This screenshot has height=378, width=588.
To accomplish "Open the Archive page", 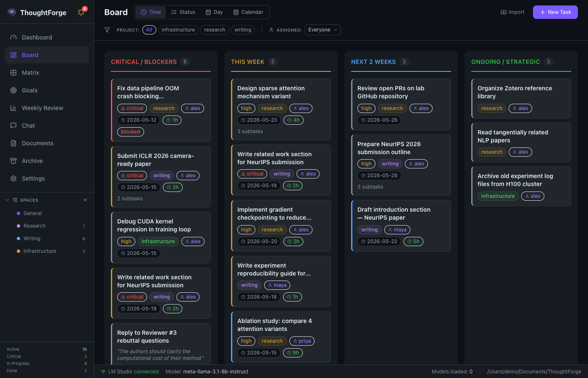I will click(x=47, y=161).
